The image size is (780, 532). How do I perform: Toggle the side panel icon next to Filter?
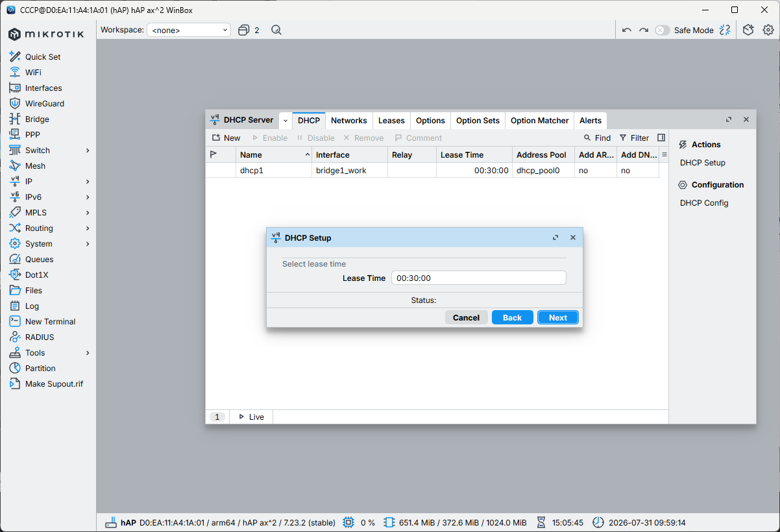[x=661, y=138]
